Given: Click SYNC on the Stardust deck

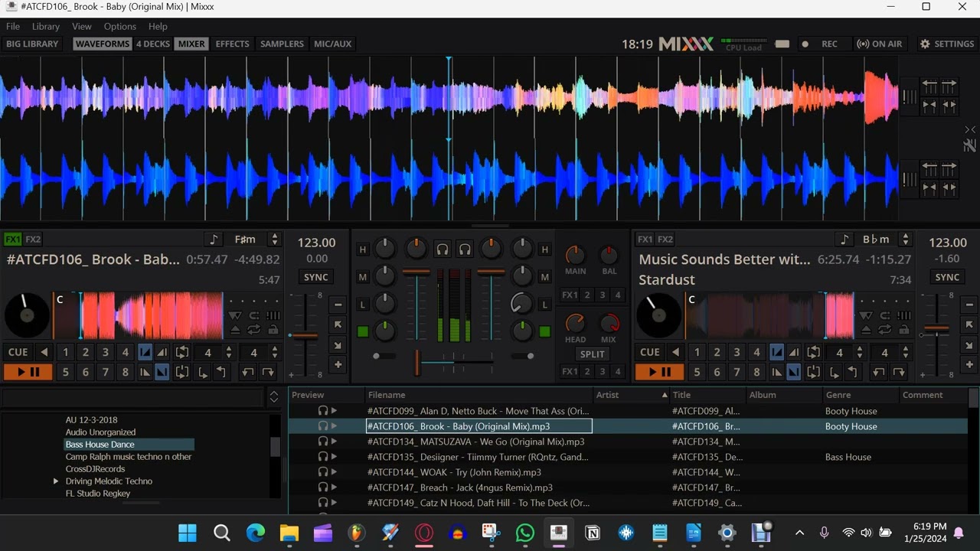Looking at the screenshot, I should [x=947, y=277].
